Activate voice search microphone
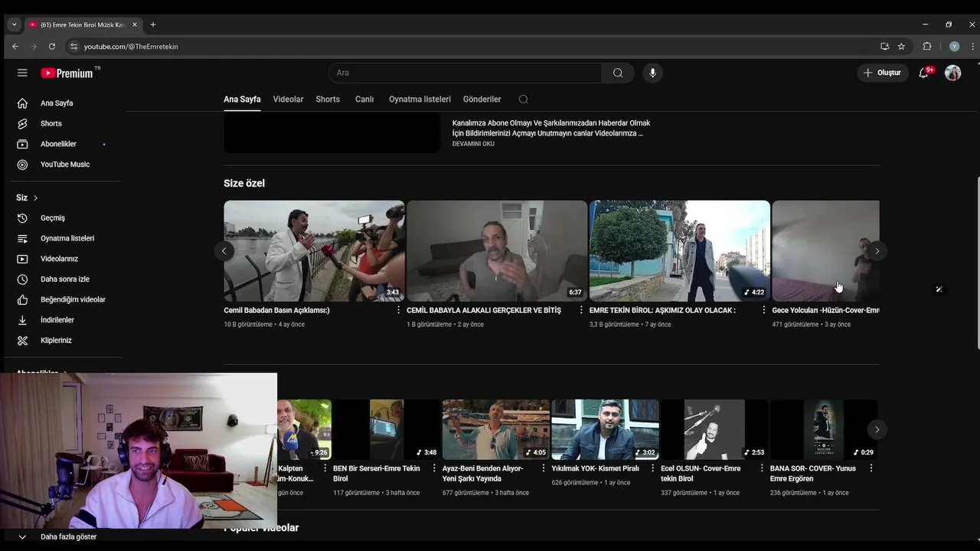 click(652, 73)
